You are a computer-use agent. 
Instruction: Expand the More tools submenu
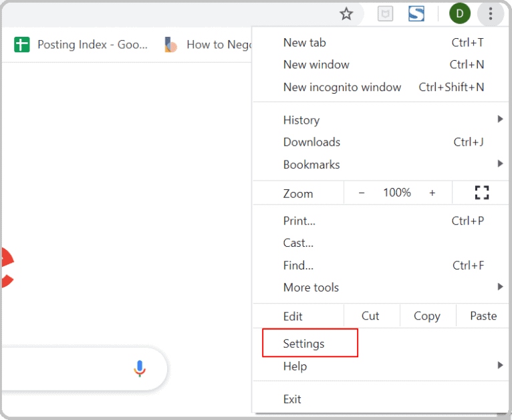click(380, 288)
